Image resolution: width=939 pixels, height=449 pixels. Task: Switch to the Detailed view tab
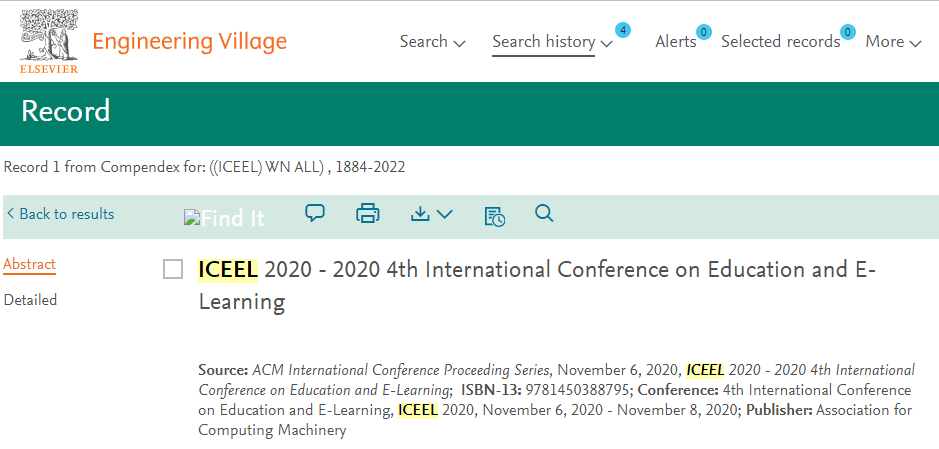31,300
